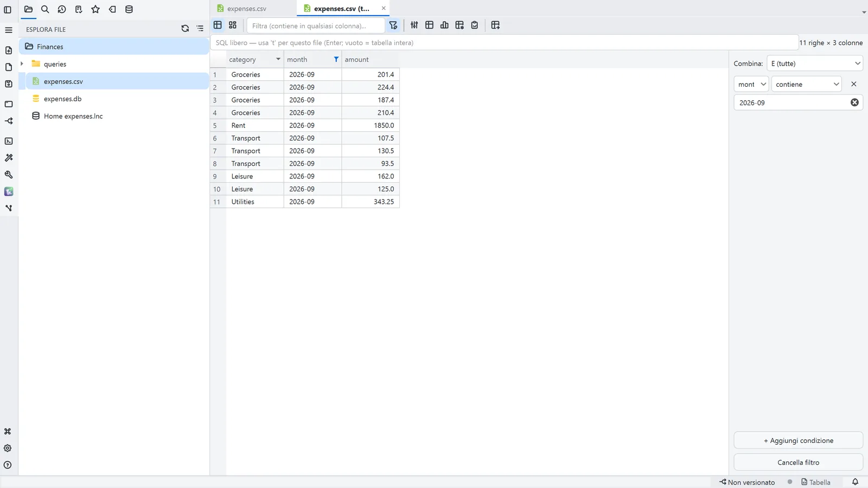Open the hamburger menu
868x488 pixels.
point(9,30)
